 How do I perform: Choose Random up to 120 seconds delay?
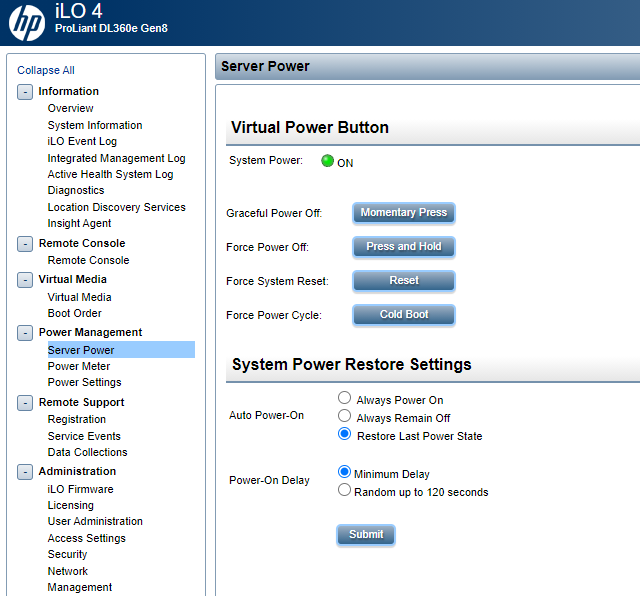pos(344,490)
